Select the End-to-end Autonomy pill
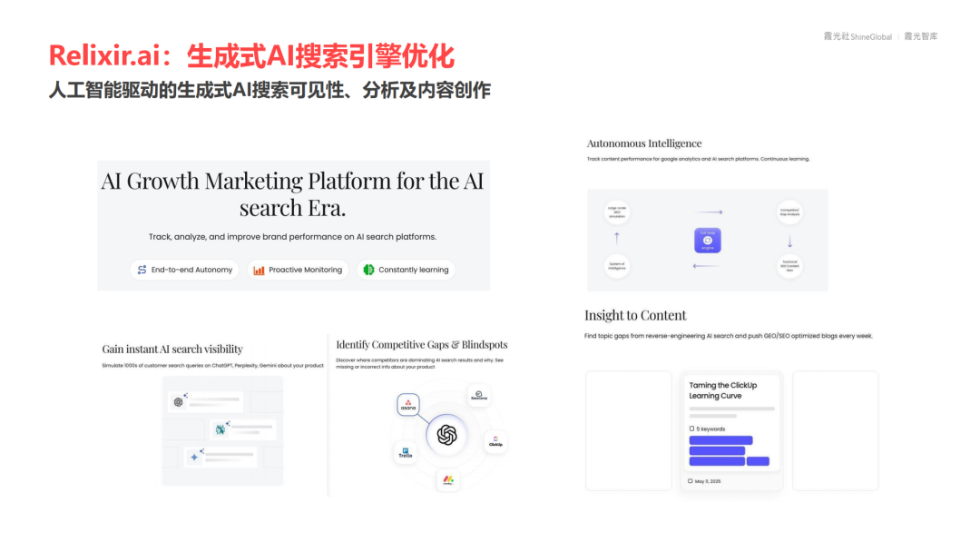This screenshot has height=552, width=980. tap(184, 270)
